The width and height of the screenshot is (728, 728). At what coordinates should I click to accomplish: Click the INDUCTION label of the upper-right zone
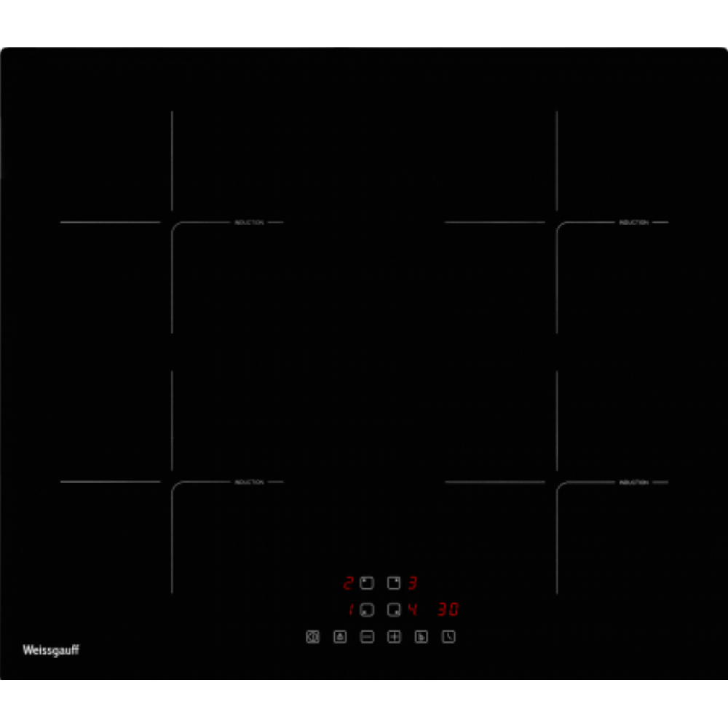[634, 222]
